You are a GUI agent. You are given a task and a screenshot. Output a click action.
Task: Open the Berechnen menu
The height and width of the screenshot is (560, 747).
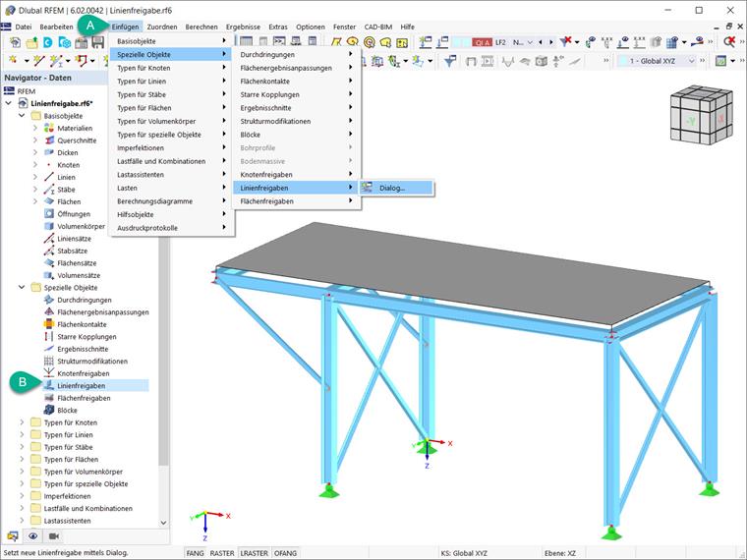[x=201, y=27]
